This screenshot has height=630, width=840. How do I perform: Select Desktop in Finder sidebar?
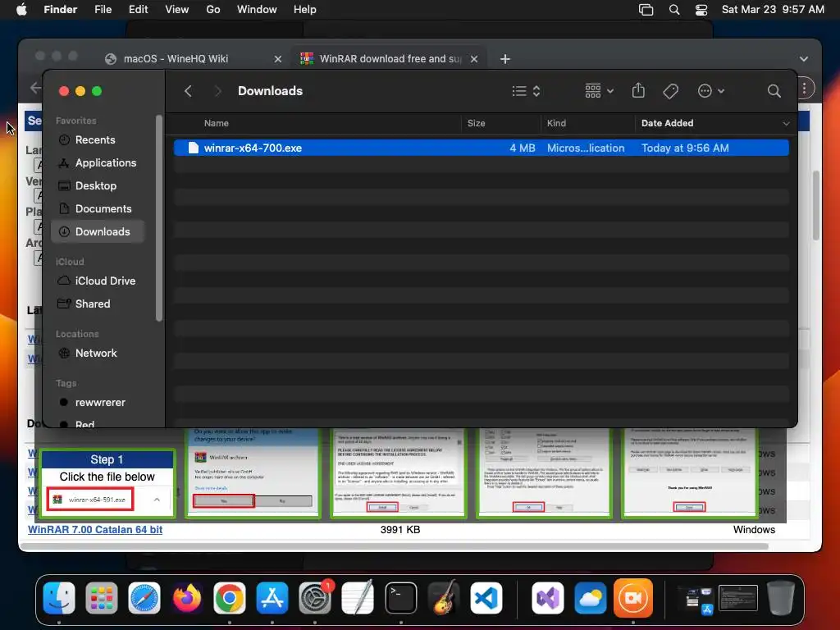pos(96,186)
